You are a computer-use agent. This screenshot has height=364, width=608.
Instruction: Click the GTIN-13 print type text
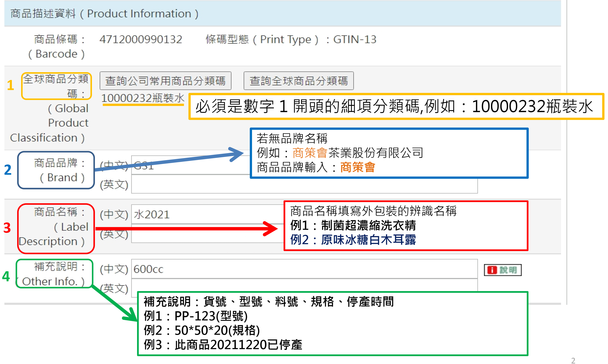click(x=355, y=39)
